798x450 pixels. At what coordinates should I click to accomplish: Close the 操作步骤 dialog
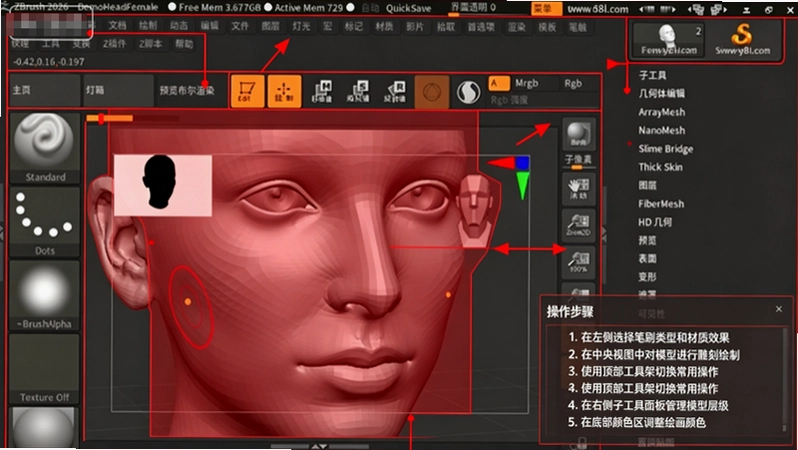pyautogui.click(x=779, y=309)
